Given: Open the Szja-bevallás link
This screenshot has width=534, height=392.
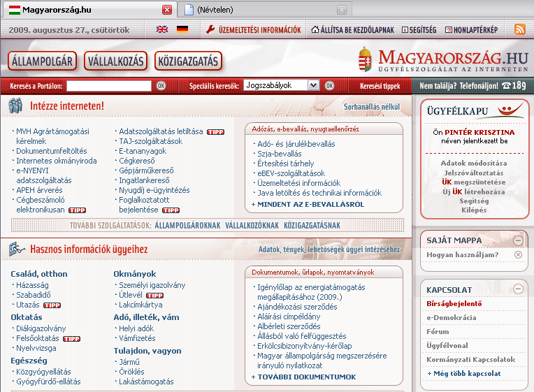Looking at the screenshot, I should coord(280,154).
